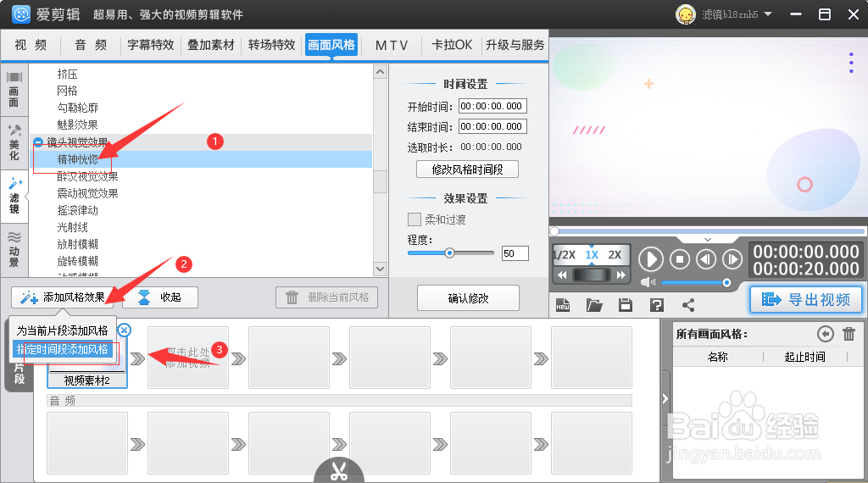Viewport: 868px width, 483px height.
Task: Set playback speed to 2X
Action: click(x=615, y=254)
